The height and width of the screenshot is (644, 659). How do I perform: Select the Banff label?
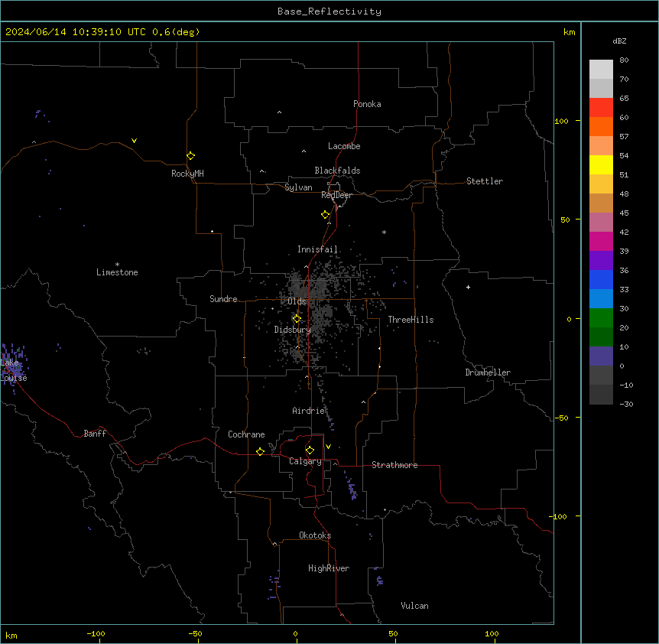click(x=95, y=434)
